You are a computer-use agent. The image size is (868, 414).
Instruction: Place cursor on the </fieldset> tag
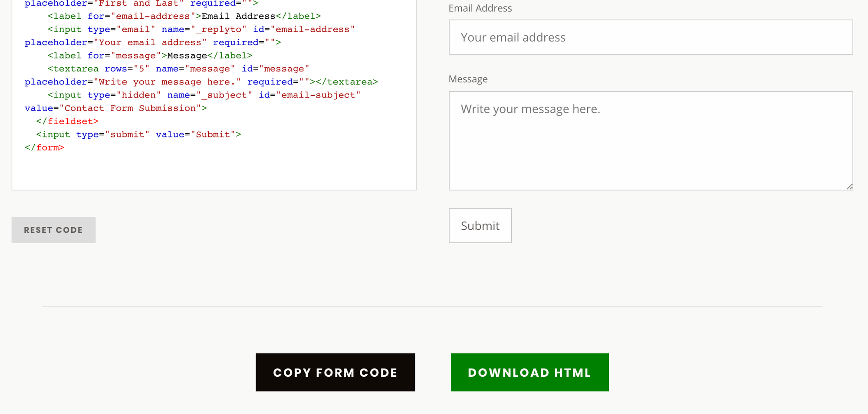67,121
